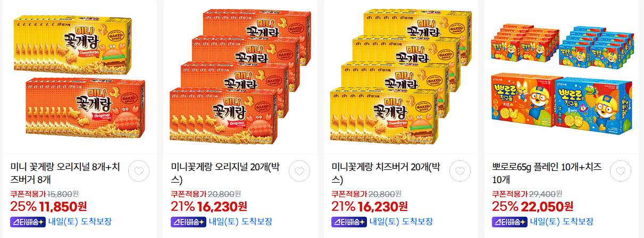The width and height of the screenshot is (644, 238).
Task: Toggle wishlist heart for 미니꽃게랑 오리지널 20개
Action: click(x=299, y=171)
